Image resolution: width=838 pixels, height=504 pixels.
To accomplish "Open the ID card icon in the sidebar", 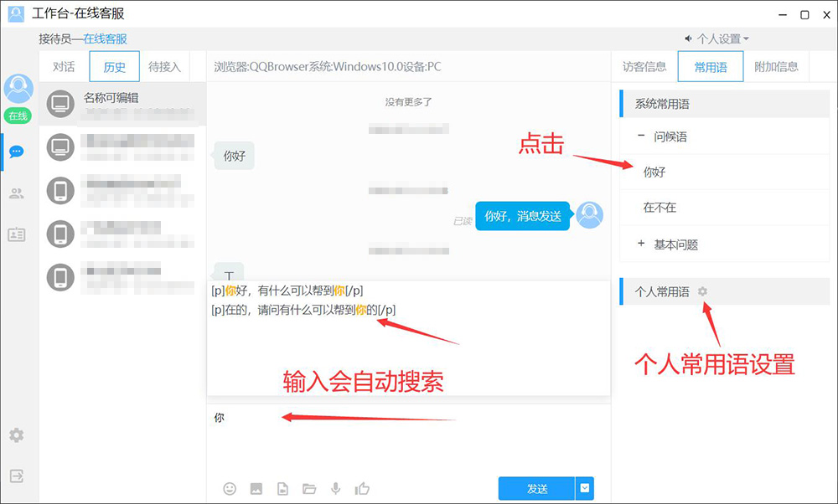I will tap(17, 235).
